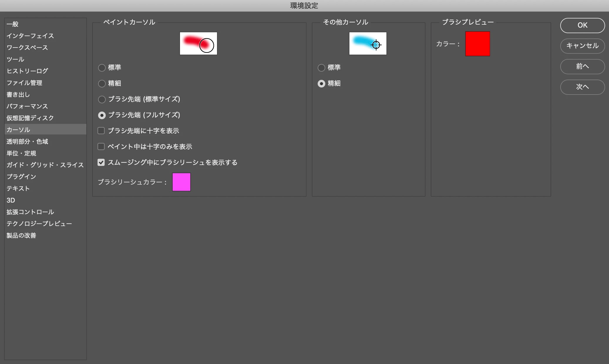Enable ブラシ先端に十字を表示 checkbox
The width and height of the screenshot is (609, 364).
pyautogui.click(x=101, y=131)
